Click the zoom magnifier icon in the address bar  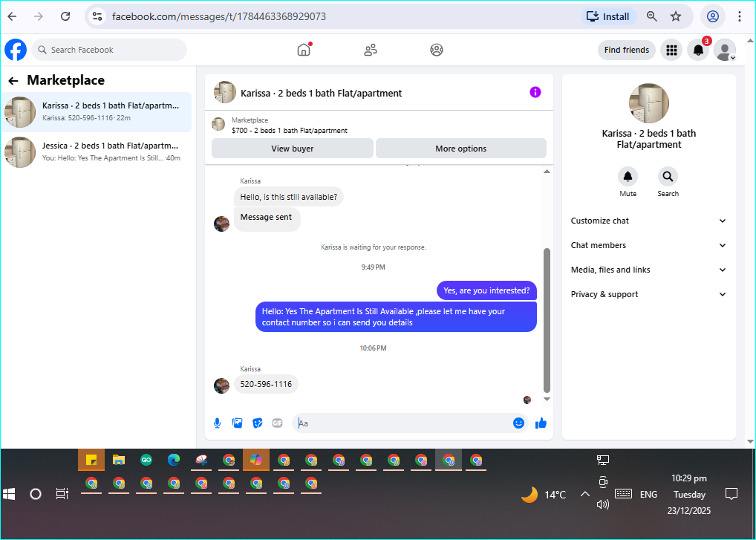[x=652, y=16]
